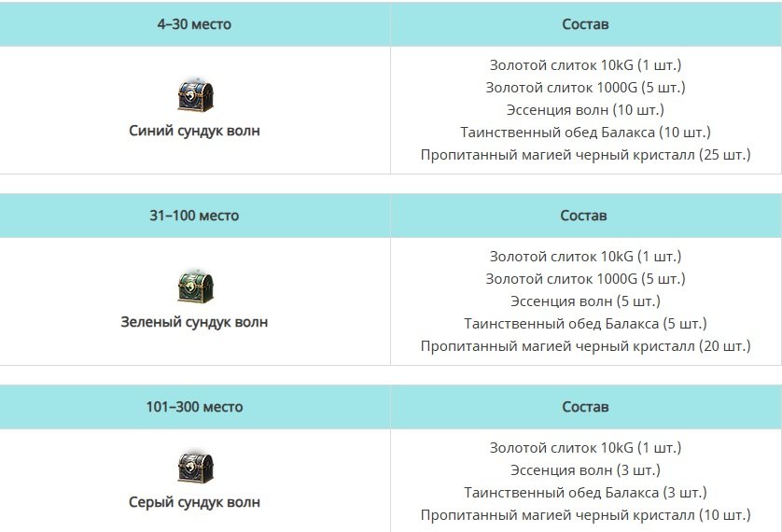Click the «Состав» header of the first table
The height and width of the screenshot is (532, 782).
point(585,24)
